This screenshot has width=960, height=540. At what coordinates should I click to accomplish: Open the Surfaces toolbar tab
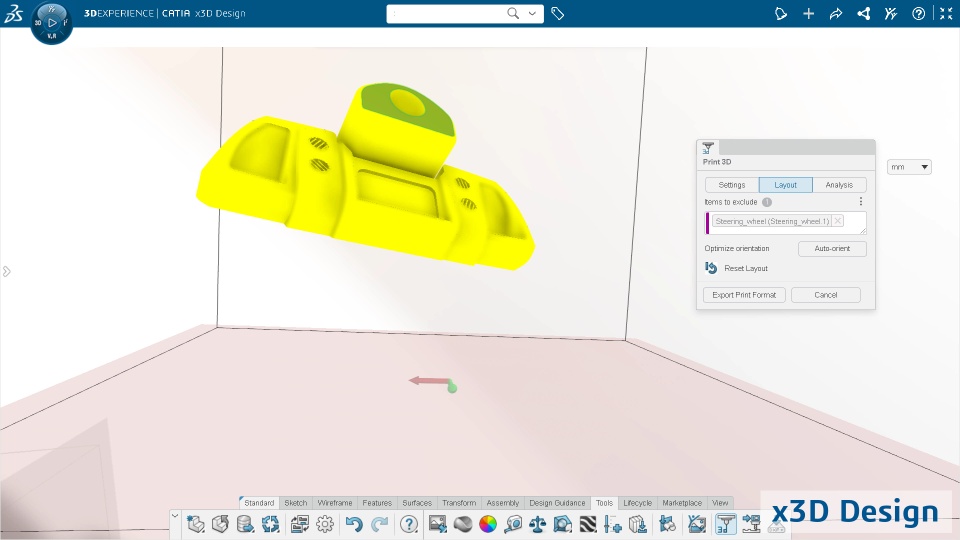417,503
